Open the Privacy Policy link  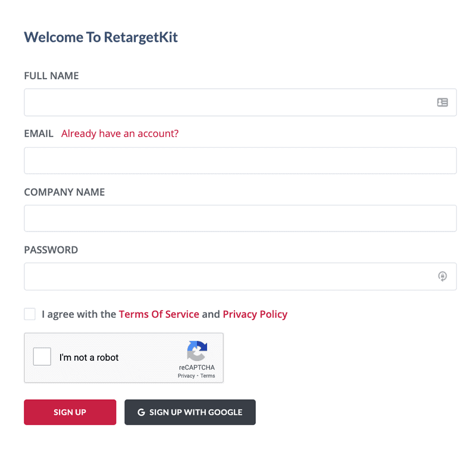[x=255, y=314]
